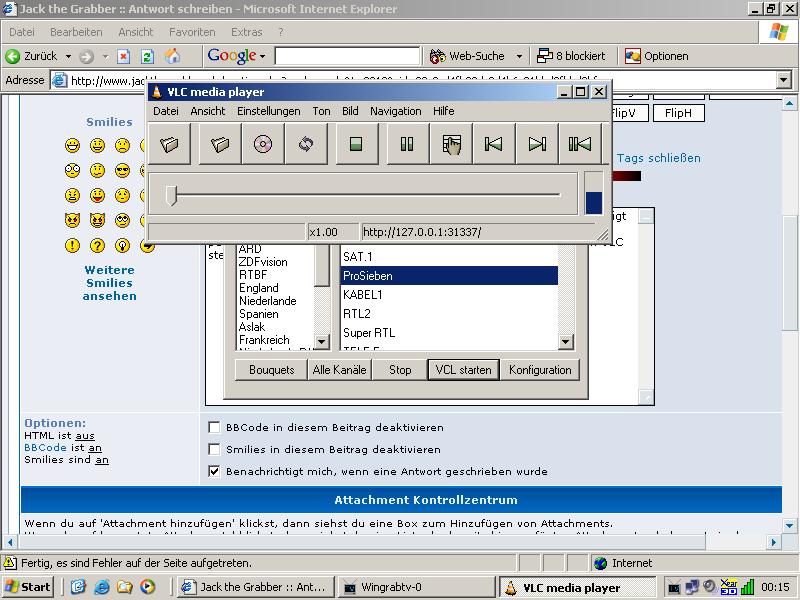
Task: Expand the address bar dropdown arrow
Action: click(x=782, y=81)
